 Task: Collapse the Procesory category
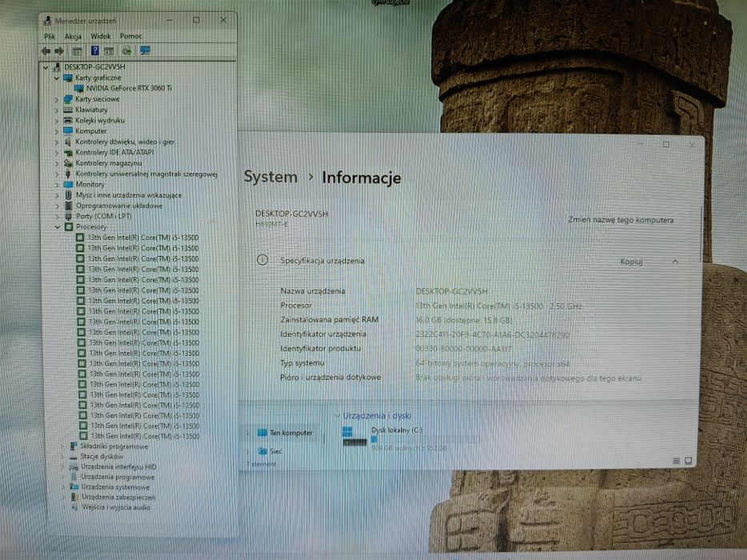pyautogui.click(x=57, y=227)
